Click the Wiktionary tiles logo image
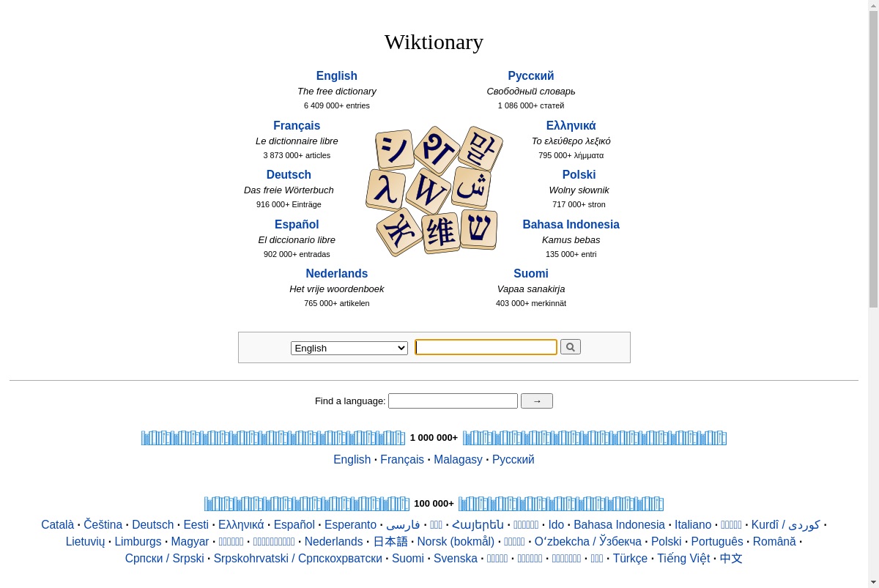The height and width of the screenshot is (588, 879). pos(434,191)
